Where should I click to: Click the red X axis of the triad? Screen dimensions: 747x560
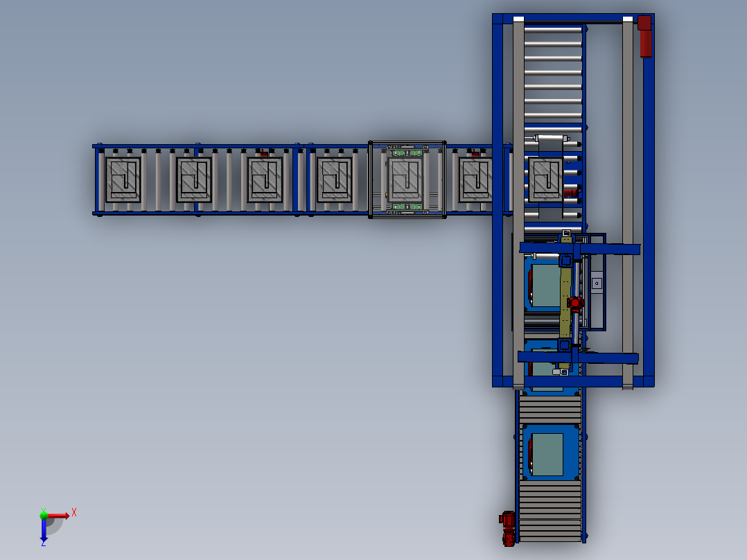coord(58,516)
